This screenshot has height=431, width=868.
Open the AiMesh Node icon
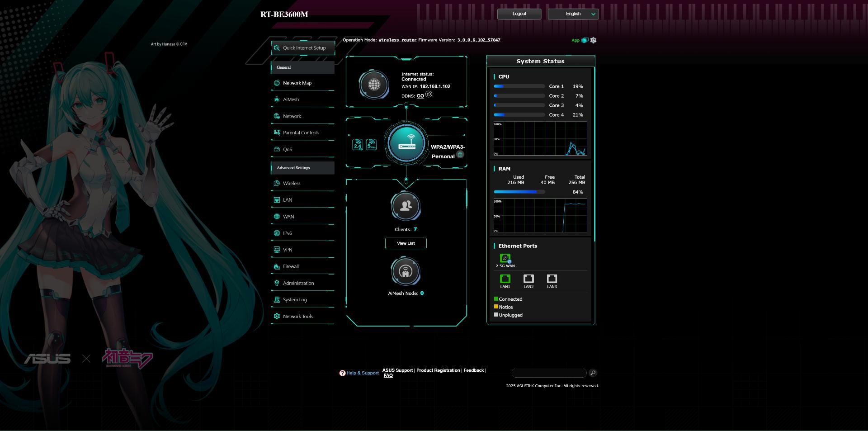406,271
